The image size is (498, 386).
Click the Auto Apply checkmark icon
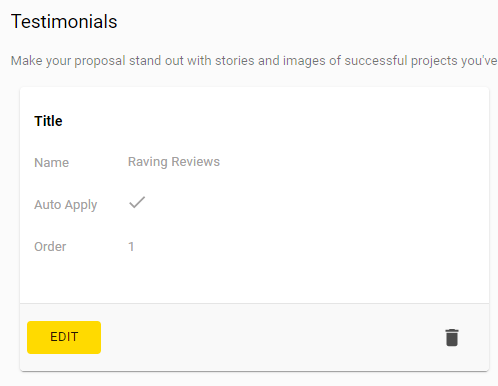137,202
